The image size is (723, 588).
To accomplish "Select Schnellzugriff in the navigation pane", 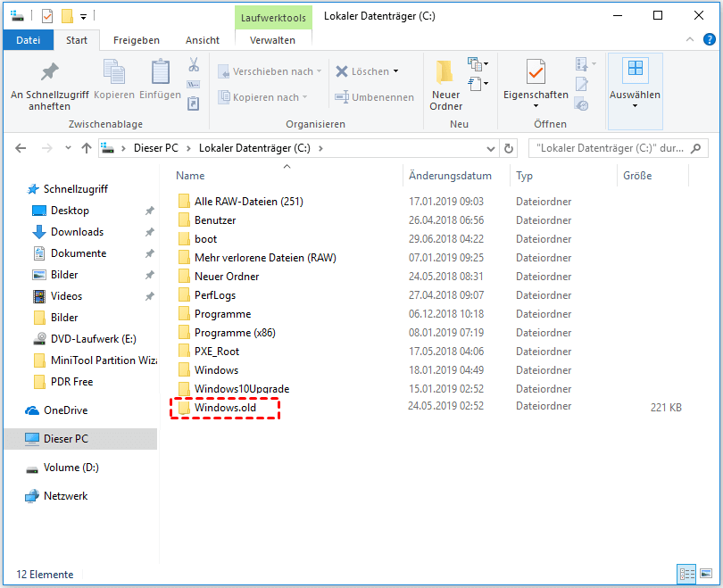I will pos(76,189).
